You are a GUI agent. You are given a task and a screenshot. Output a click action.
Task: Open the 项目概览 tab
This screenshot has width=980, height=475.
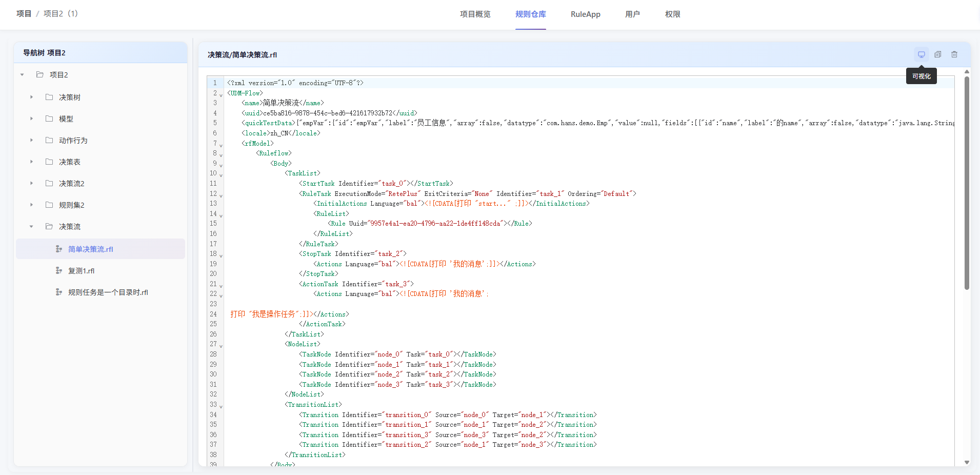(475, 14)
